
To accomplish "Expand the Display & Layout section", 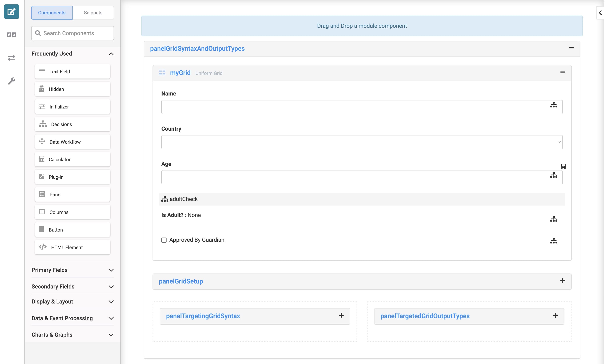I will point(111,302).
